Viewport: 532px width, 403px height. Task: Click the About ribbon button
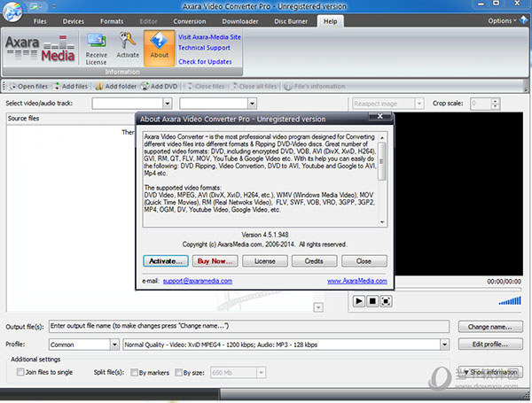click(x=159, y=48)
